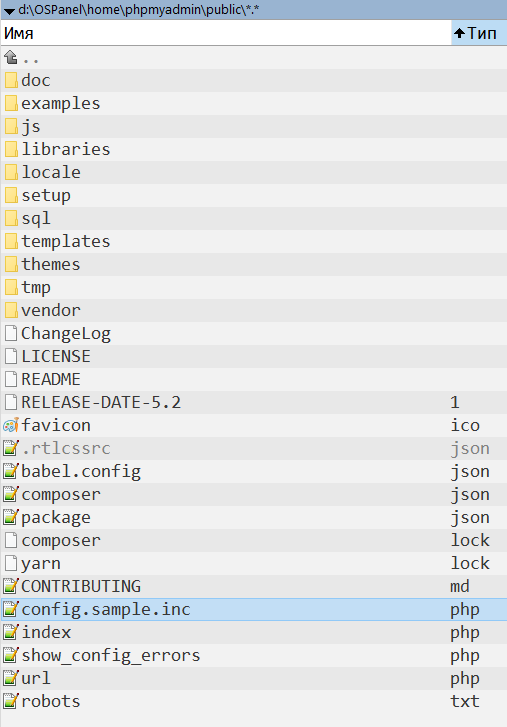
Task: Select the 'yarn' file name
Action: pos(41,564)
